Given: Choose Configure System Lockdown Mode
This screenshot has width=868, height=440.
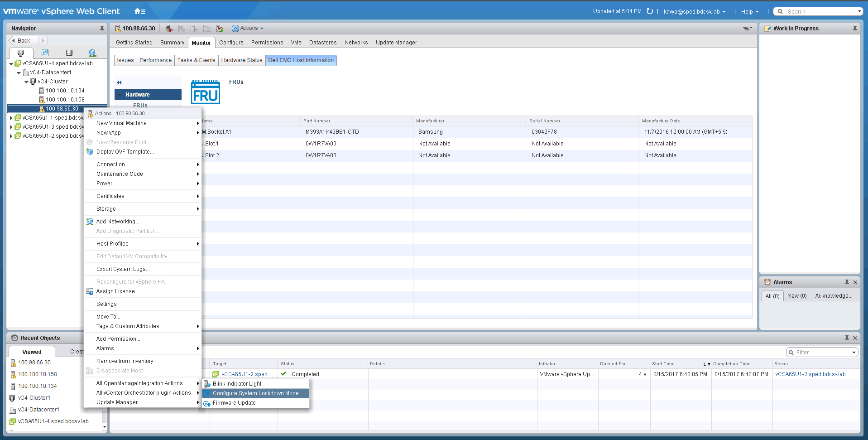Looking at the screenshot, I should (x=256, y=393).
